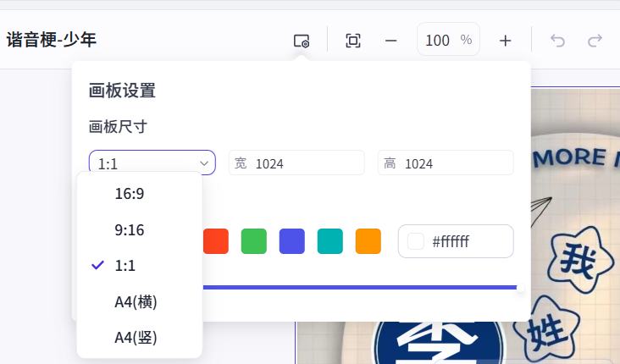620x364 pixels.
Task: Zoom in with the plus icon
Action: tap(506, 41)
